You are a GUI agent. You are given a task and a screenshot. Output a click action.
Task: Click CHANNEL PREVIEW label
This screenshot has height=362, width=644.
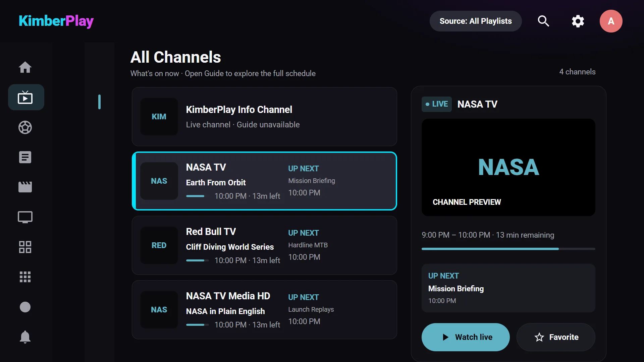(467, 202)
